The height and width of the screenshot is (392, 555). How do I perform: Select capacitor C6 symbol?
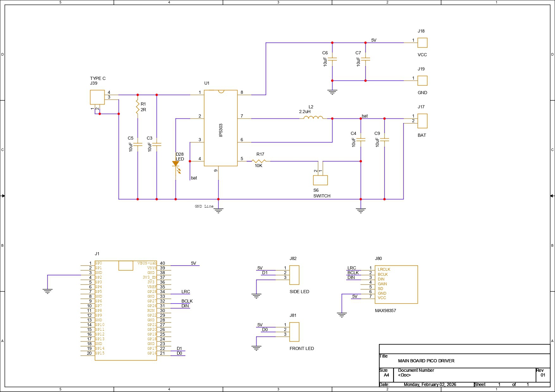tap(332, 59)
